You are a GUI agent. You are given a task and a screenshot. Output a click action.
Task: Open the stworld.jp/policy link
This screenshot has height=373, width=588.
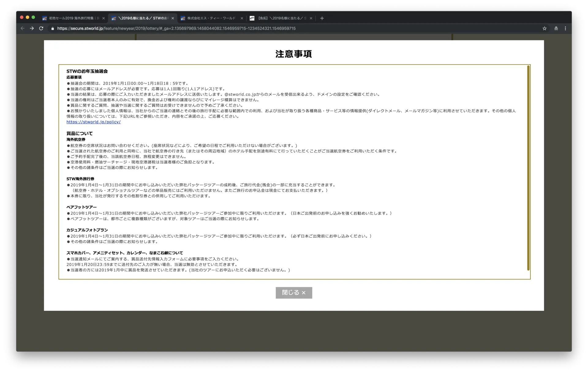[93, 122]
